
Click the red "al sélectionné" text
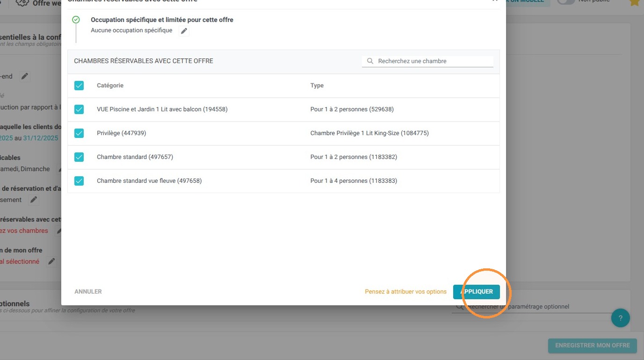[20, 261]
